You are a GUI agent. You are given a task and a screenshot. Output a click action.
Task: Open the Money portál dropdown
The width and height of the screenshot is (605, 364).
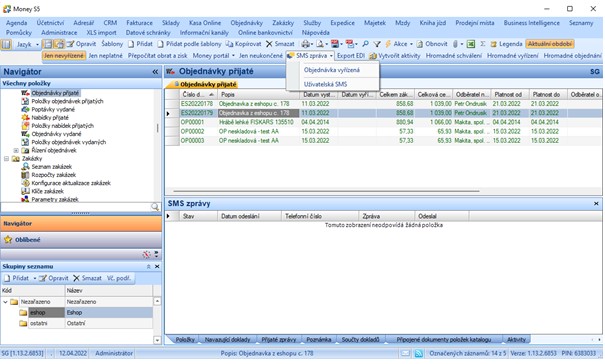click(214, 56)
